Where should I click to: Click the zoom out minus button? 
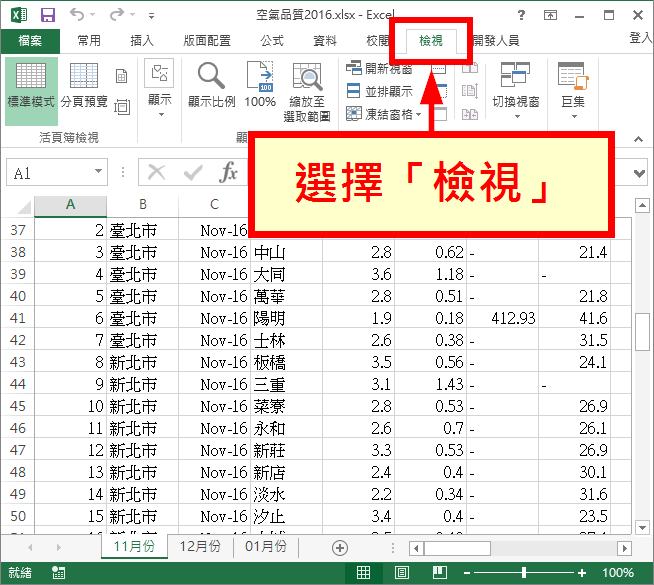(x=467, y=573)
